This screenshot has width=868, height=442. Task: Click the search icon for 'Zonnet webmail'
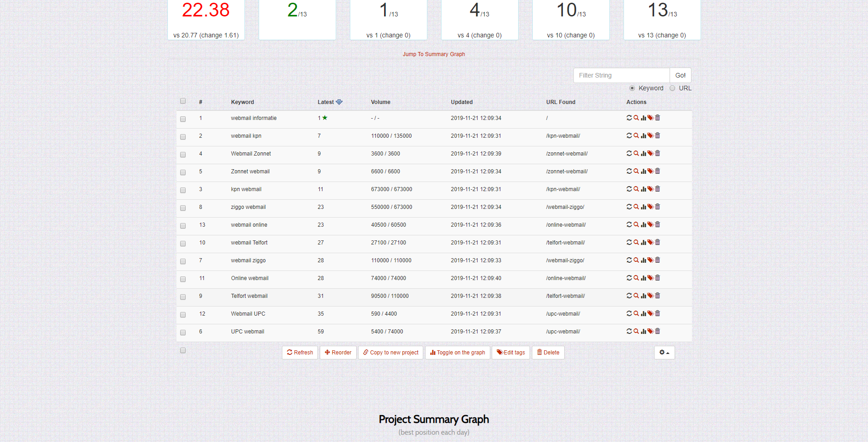[x=636, y=171]
